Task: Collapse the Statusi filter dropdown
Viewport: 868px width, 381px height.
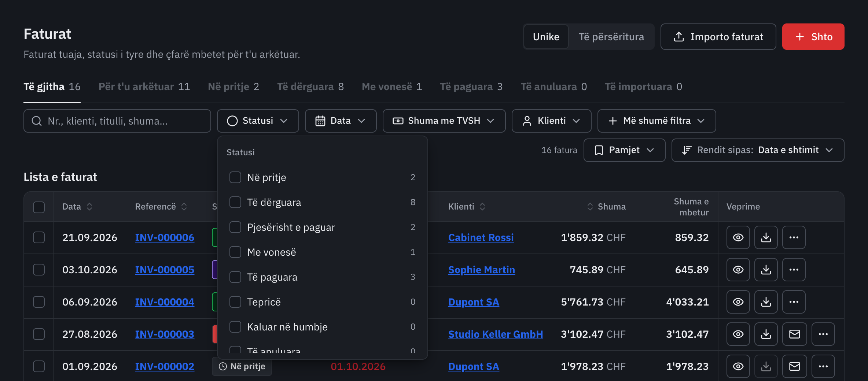Action: click(258, 121)
